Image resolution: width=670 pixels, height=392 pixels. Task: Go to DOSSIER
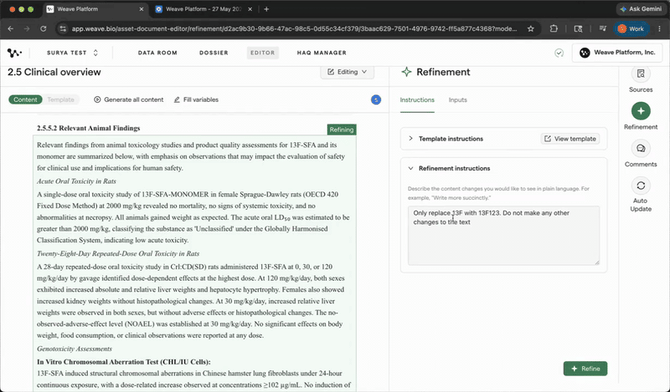[214, 53]
